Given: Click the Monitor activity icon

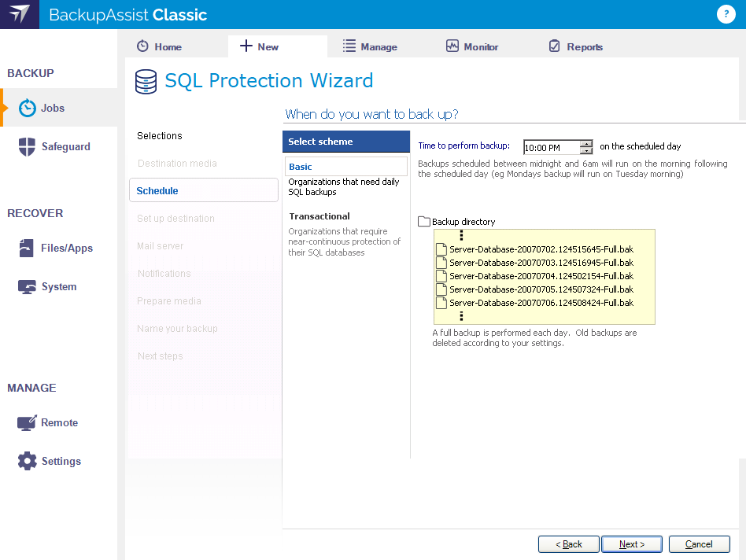Looking at the screenshot, I should [452, 46].
